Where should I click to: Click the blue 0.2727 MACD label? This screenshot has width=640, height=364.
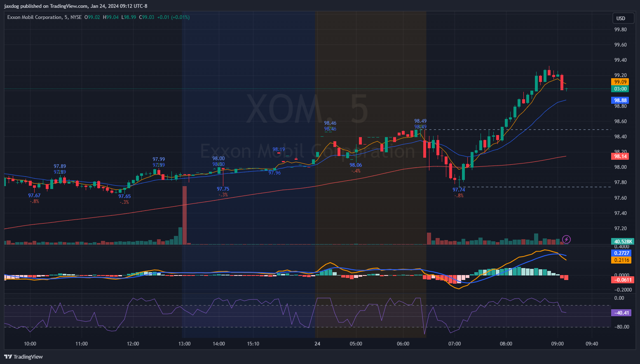(621, 253)
